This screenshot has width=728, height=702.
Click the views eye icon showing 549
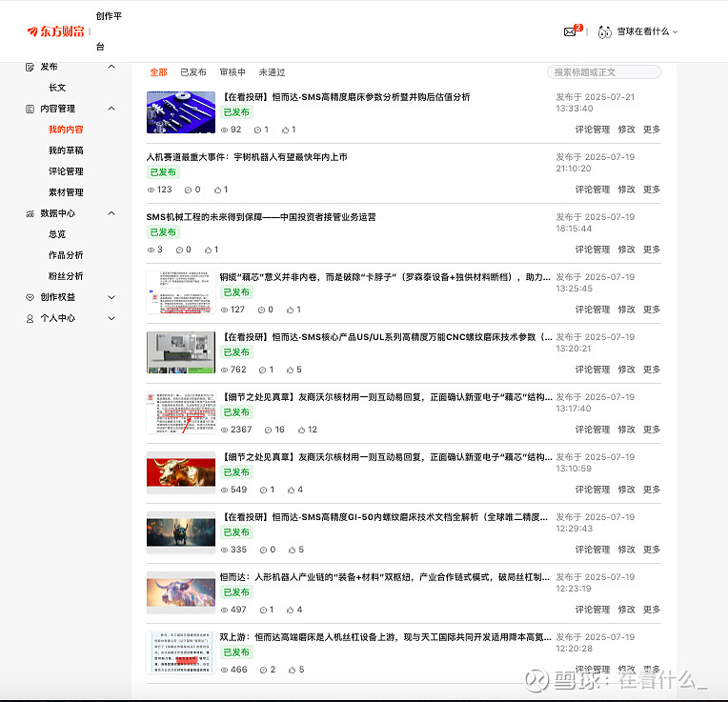224,490
